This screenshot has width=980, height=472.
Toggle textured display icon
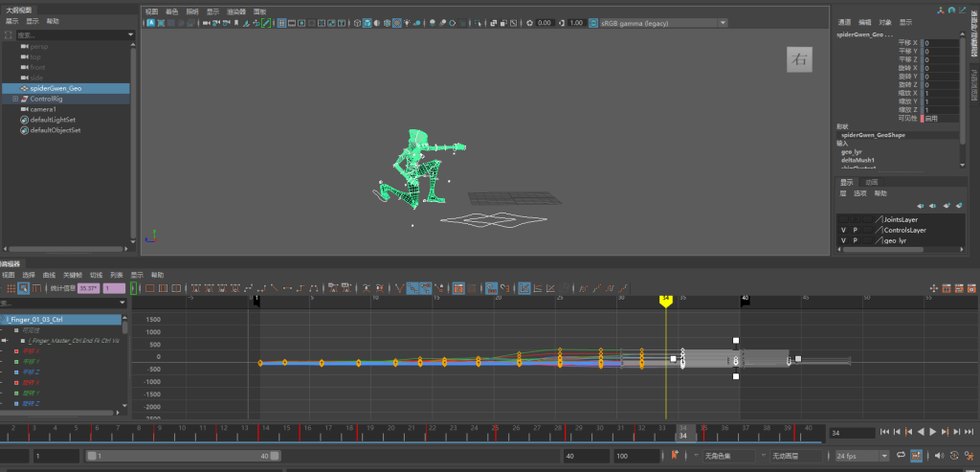pos(397,23)
